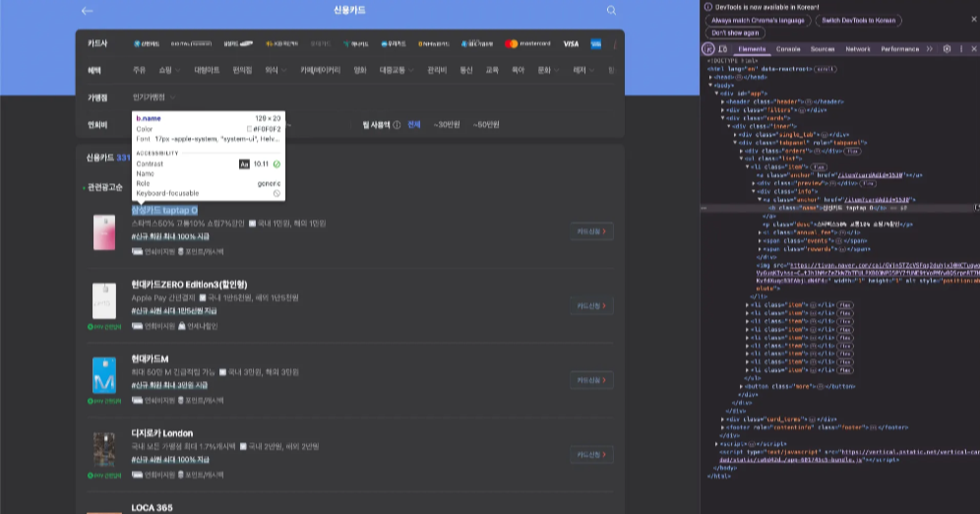Close the DevTools panel with its X
980x514 pixels.
click(974, 49)
